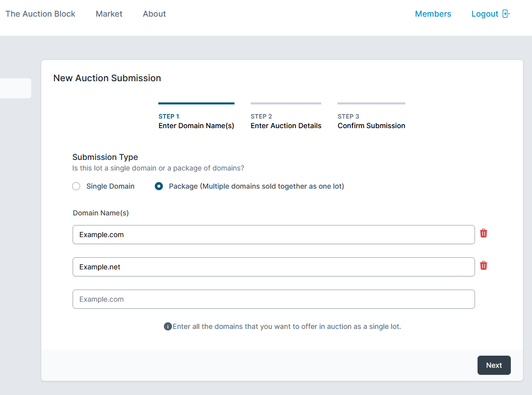
Task: Focus the first domain field containing Example.com
Action: 273,235
